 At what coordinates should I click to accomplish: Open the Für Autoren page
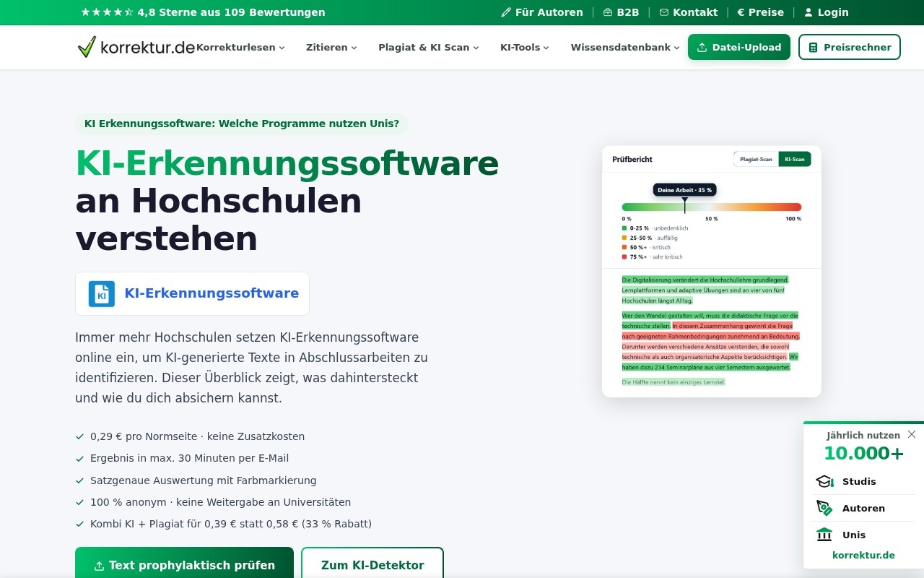(542, 12)
